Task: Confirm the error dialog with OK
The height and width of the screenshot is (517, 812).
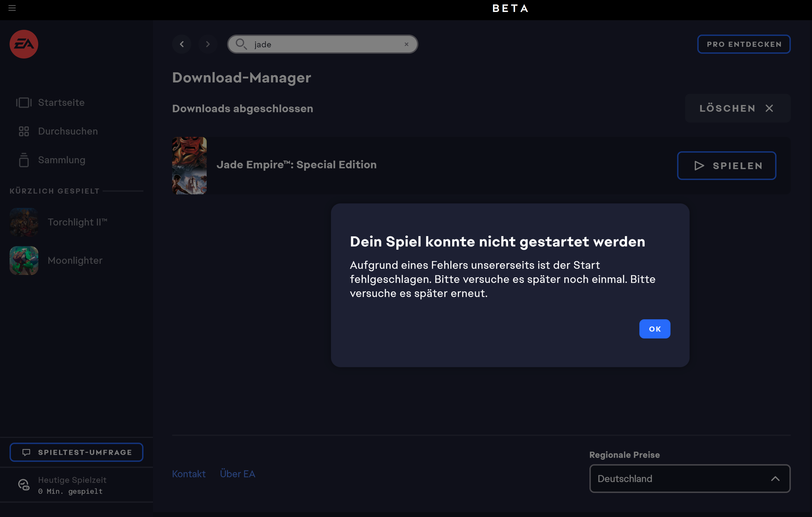Action: pyautogui.click(x=655, y=329)
